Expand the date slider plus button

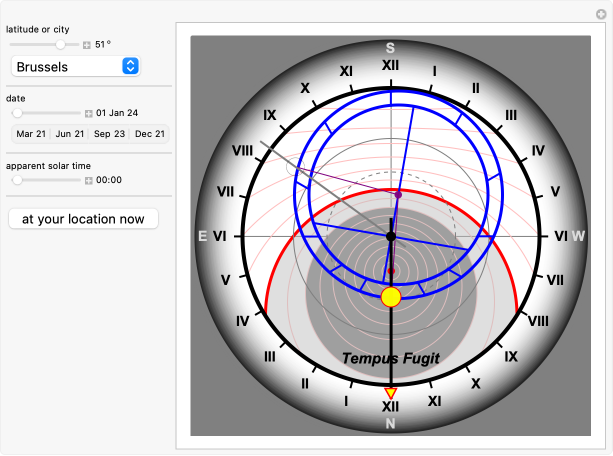[x=89, y=113]
